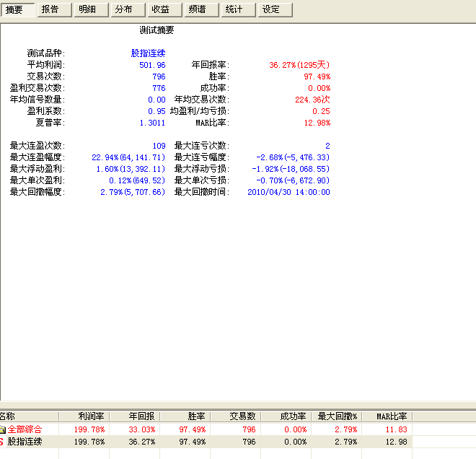Click the 1.3011 Sharpe ratio value

coord(152,123)
